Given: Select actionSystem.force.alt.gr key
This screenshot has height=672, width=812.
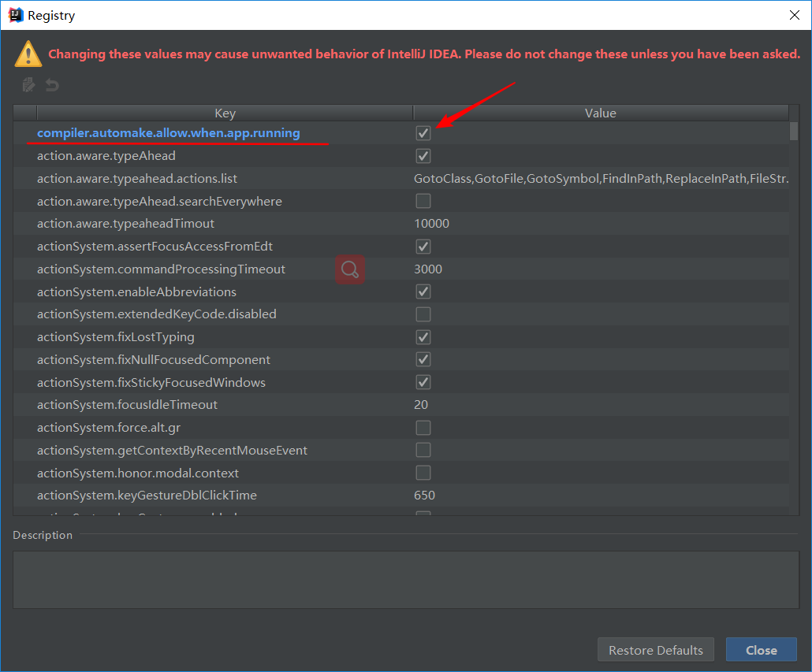Looking at the screenshot, I should pyautogui.click(x=109, y=427).
